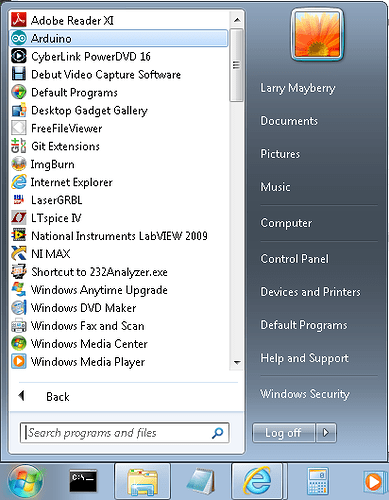The width and height of the screenshot is (389, 500).
Task: Open the Windows Anytime Upgrade icon
Action: point(19,290)
